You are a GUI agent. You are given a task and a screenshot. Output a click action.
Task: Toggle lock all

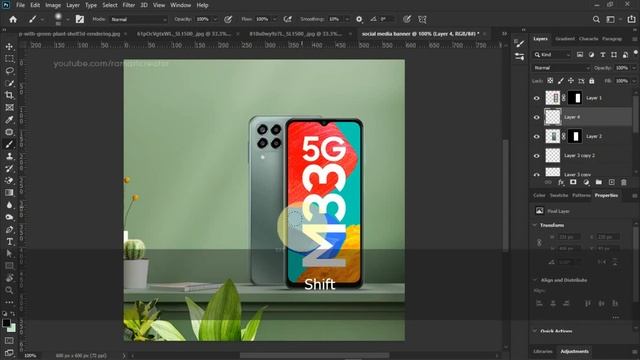click(592, 81)
